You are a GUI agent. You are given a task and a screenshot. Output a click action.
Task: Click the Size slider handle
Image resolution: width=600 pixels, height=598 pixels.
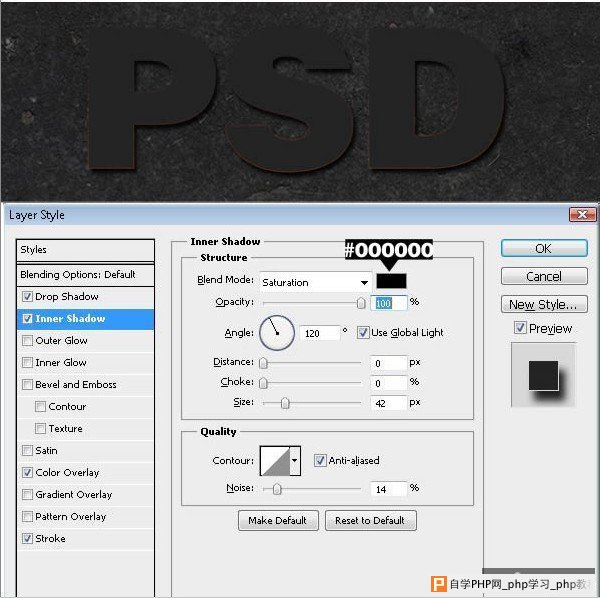click(x=285, y=403)
